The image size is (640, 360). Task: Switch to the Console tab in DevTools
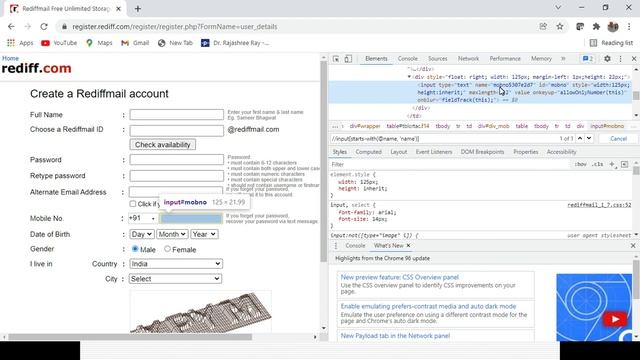(407, 59)
